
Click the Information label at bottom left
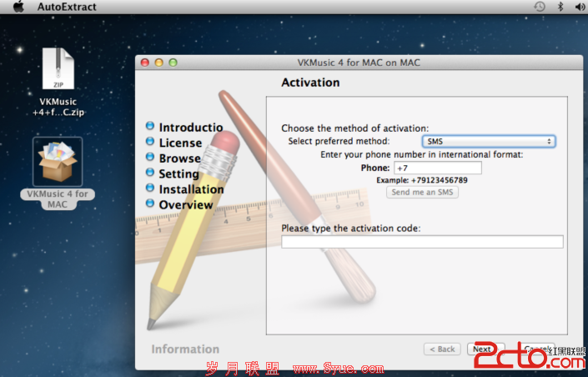[185, 349]
